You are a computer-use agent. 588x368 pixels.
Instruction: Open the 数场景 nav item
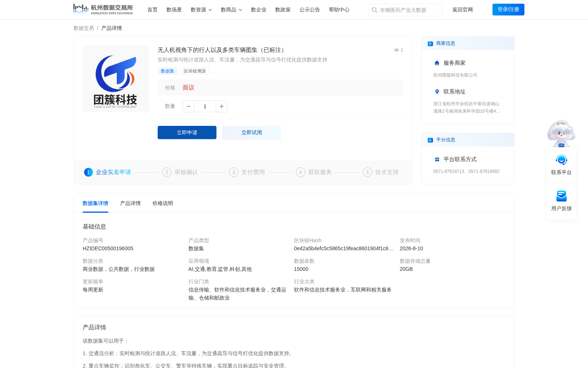[174, 10]
